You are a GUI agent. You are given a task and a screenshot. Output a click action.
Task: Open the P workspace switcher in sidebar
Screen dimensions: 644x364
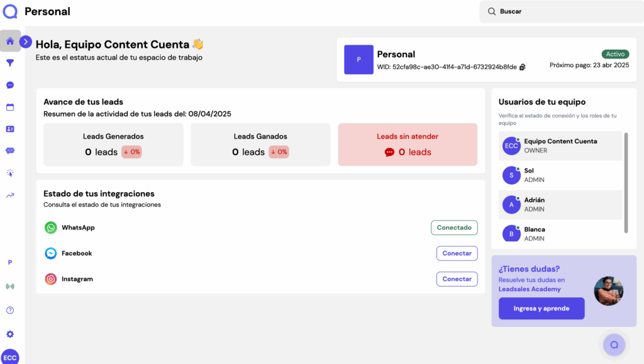tap(10, 263)
